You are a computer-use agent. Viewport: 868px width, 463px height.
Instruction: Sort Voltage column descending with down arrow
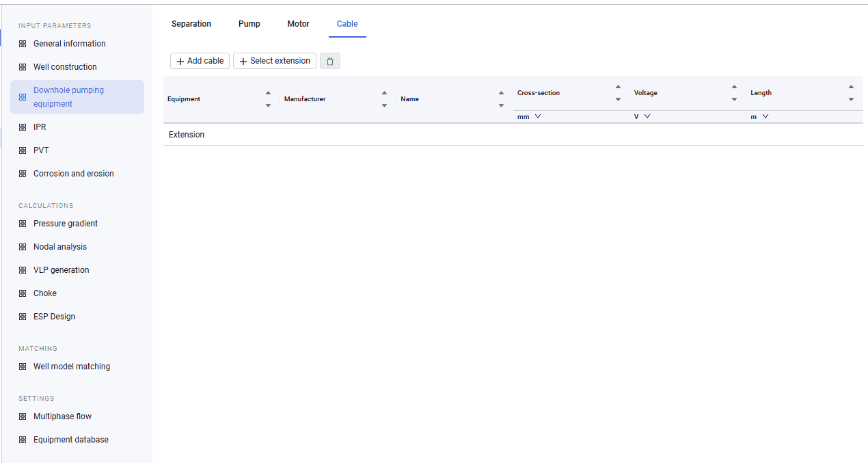734,99
